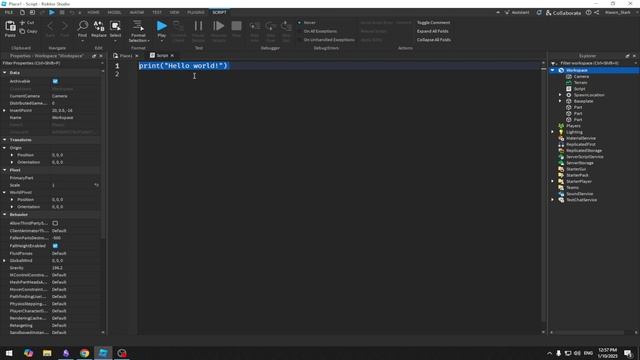Select ServerStorage in Explorer

click(x=580, y=163)
